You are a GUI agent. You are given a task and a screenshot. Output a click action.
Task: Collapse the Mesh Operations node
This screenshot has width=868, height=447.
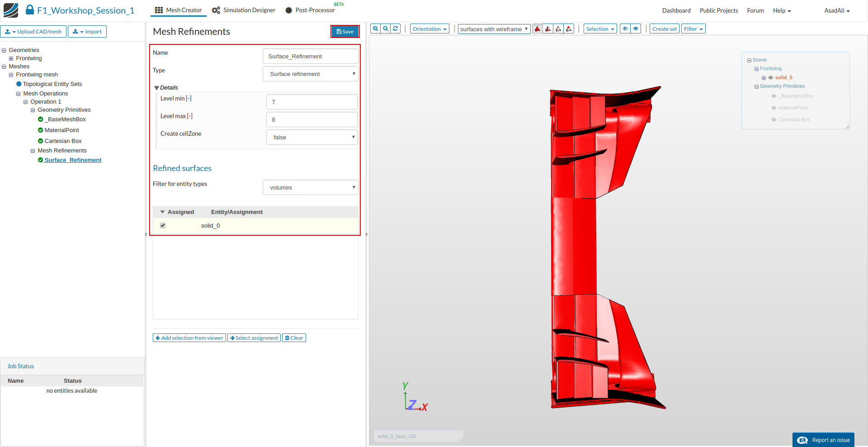coord(19,94)
